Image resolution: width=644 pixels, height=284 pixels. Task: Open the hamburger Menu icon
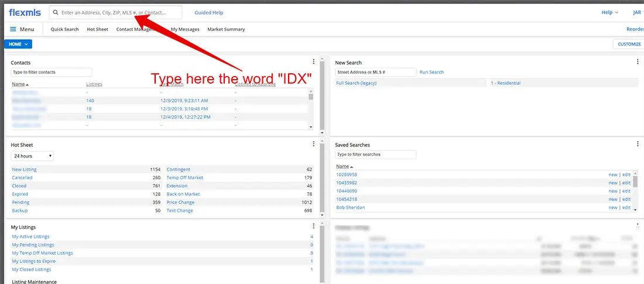(13, 29)
